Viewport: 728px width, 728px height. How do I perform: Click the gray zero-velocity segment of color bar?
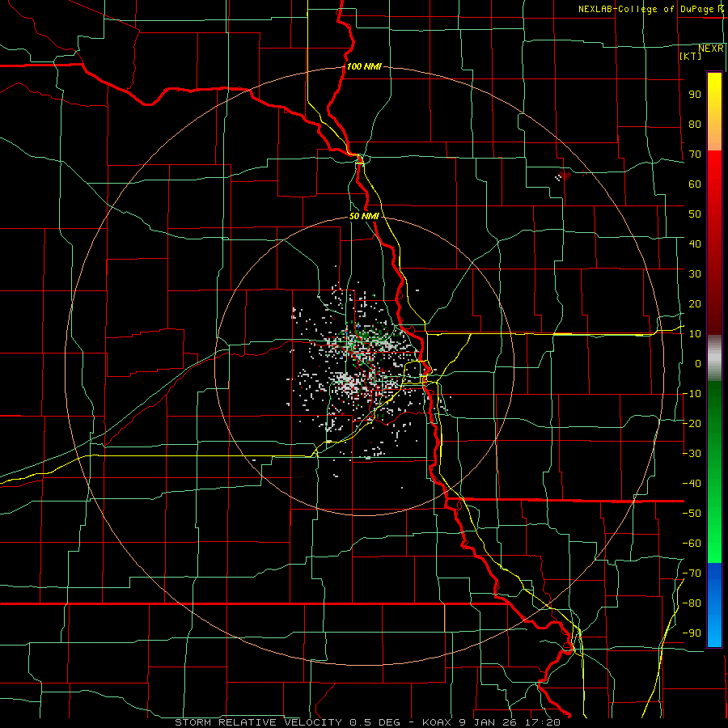714,358
